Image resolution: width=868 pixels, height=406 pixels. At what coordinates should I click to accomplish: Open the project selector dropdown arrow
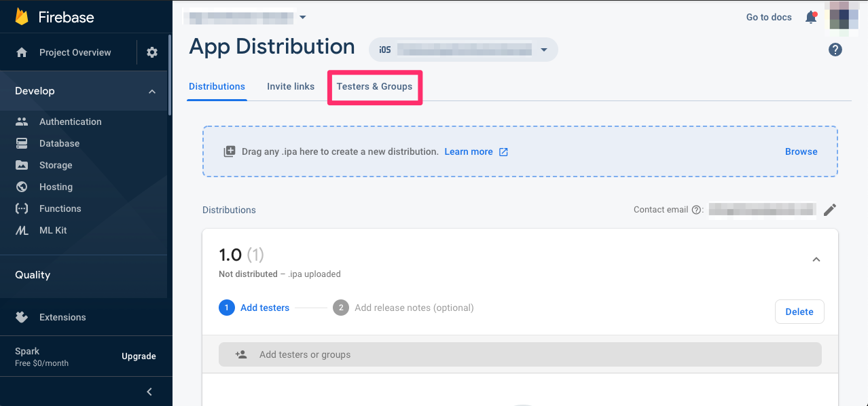coord(303,17)
